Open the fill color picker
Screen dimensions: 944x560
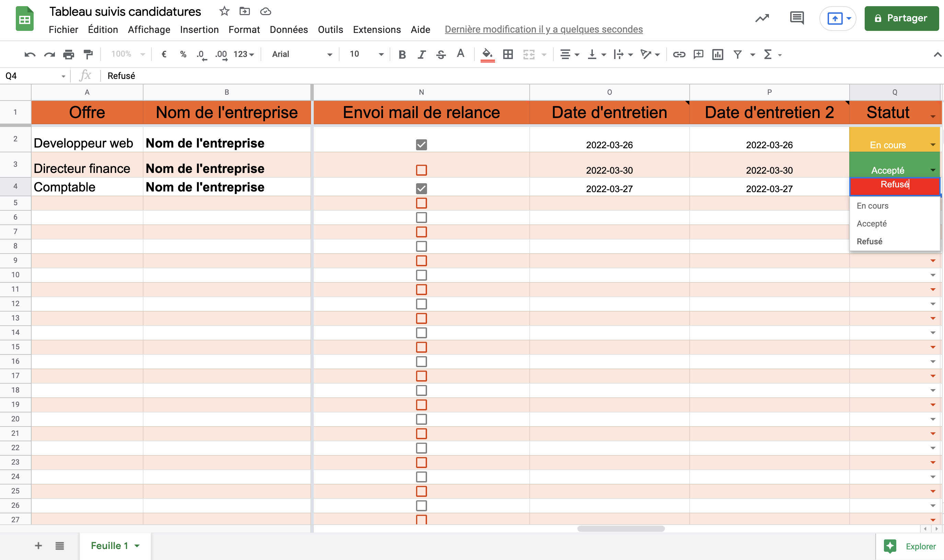tap(487, 55)
